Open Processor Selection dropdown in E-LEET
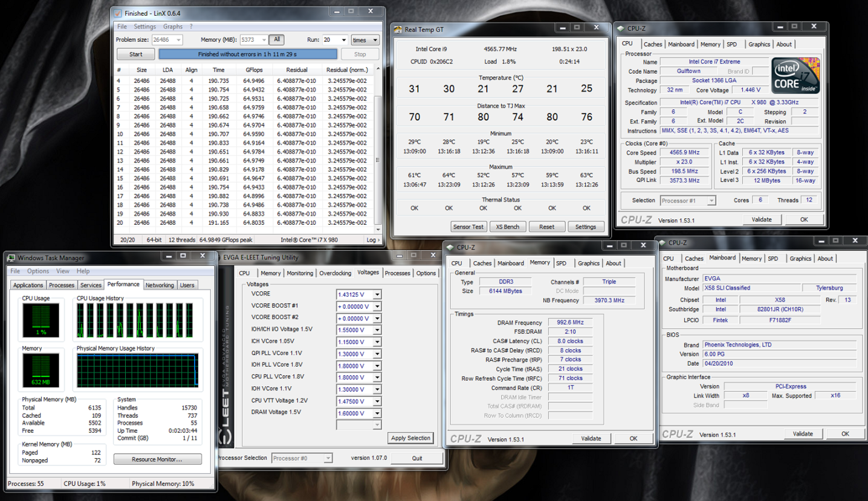This screenshot has width=868, height=501. [x=328, y=458]
